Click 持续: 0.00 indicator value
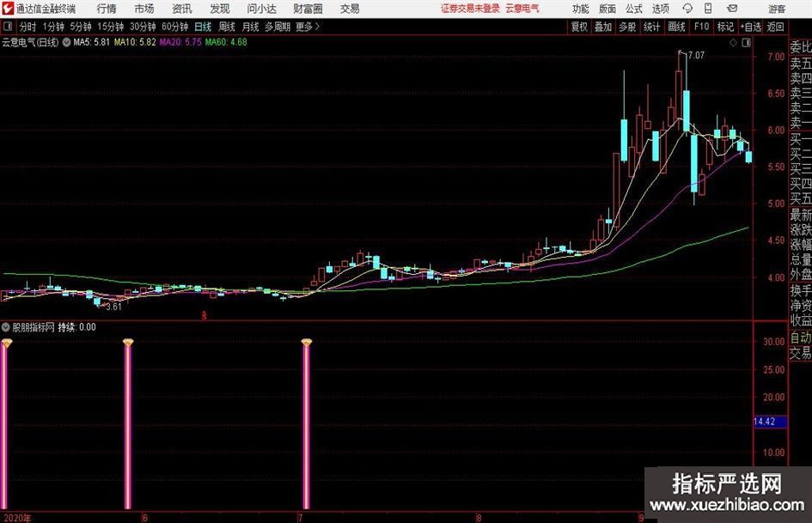Image resolution: width=812 pixels, height=523 pixels. 76,327
